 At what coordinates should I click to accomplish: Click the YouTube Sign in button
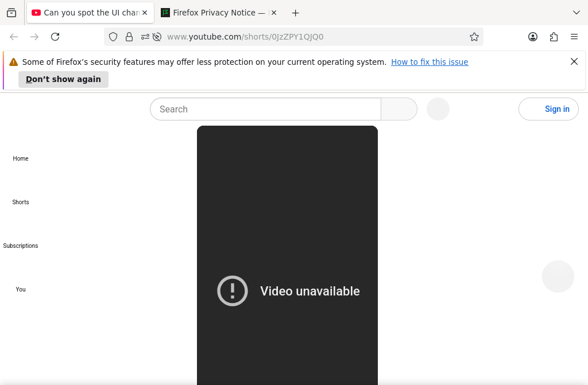548,109
